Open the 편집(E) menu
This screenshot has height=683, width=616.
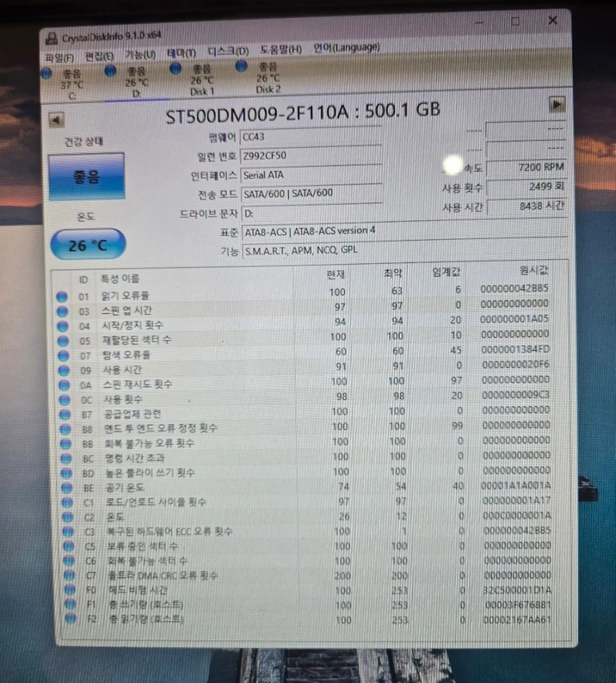tap(99, 56)
